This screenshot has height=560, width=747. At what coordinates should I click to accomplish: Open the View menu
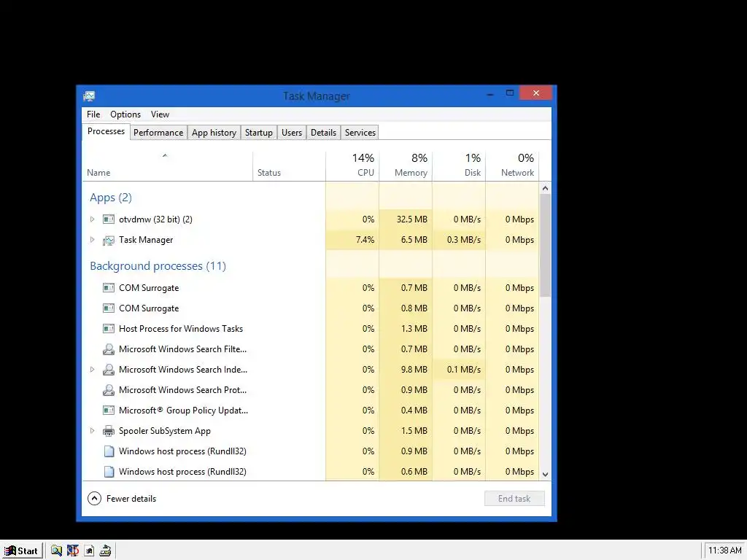(x=160, y=114)
